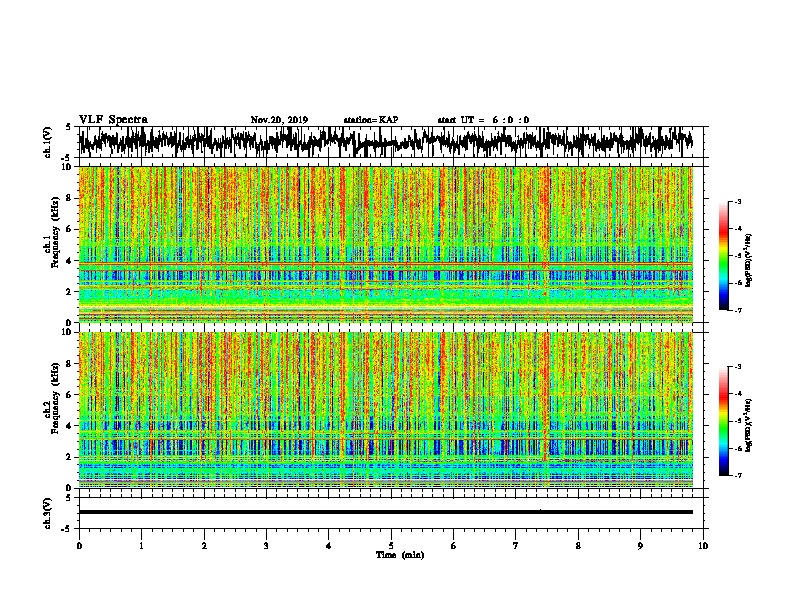Select the "start UT = 6 : 0 : 0" text
Screen dimensions: 792x612
point(483,120)
